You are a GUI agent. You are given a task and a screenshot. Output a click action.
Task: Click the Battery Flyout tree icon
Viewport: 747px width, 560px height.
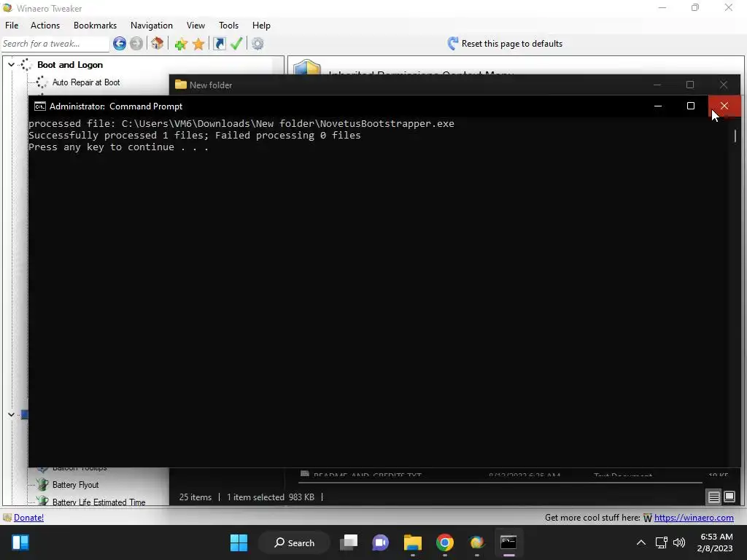point(42,485)
